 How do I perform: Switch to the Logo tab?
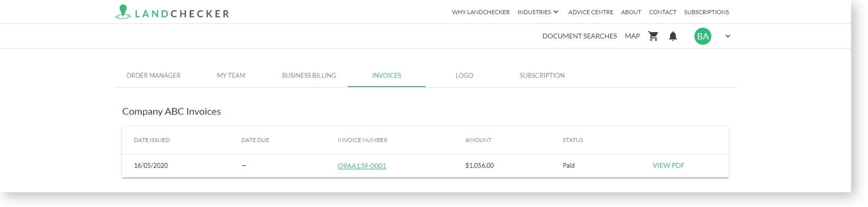point(464,76)
